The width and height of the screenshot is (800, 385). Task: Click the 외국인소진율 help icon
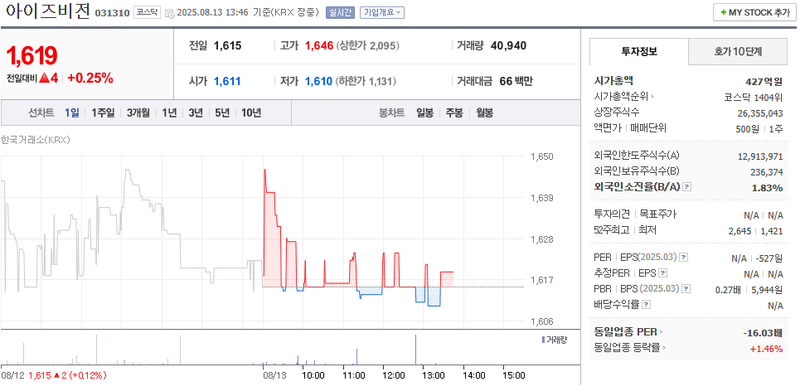(687, 187)
